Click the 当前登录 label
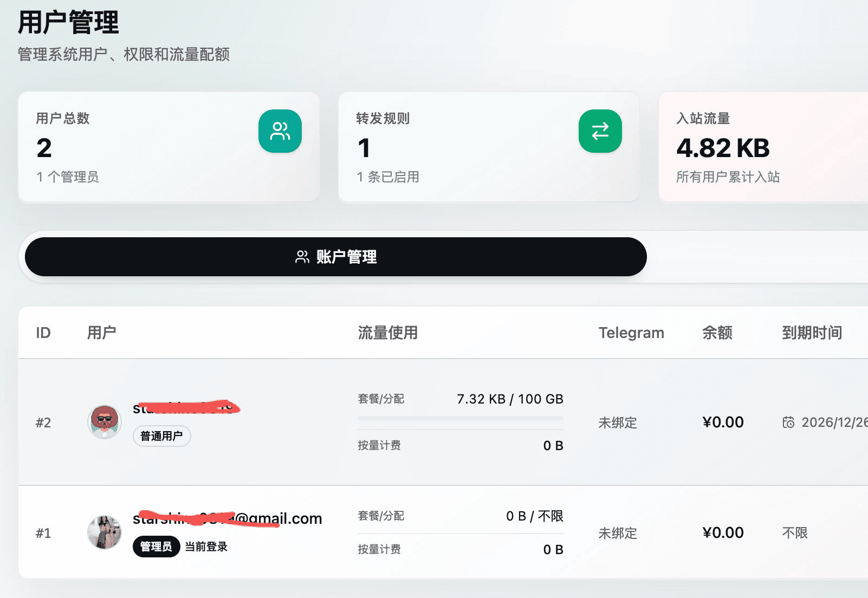Screen dimensions: 868x598 coord(206,547)
